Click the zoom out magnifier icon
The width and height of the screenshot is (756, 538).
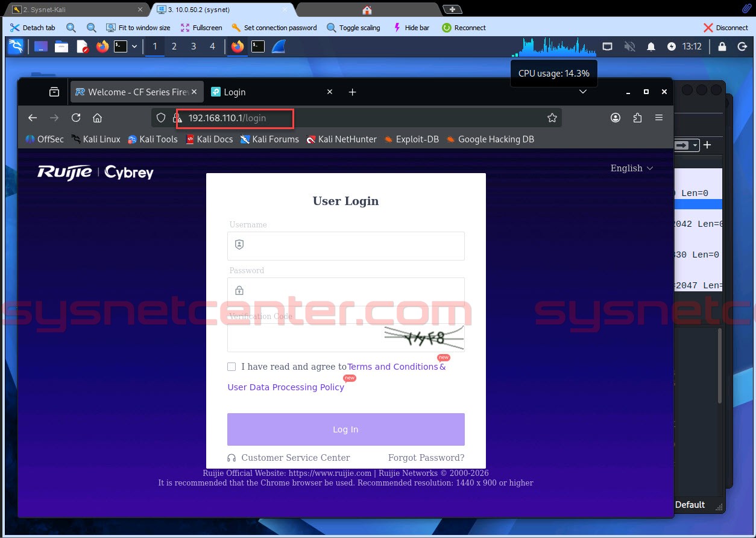(92, 28)
